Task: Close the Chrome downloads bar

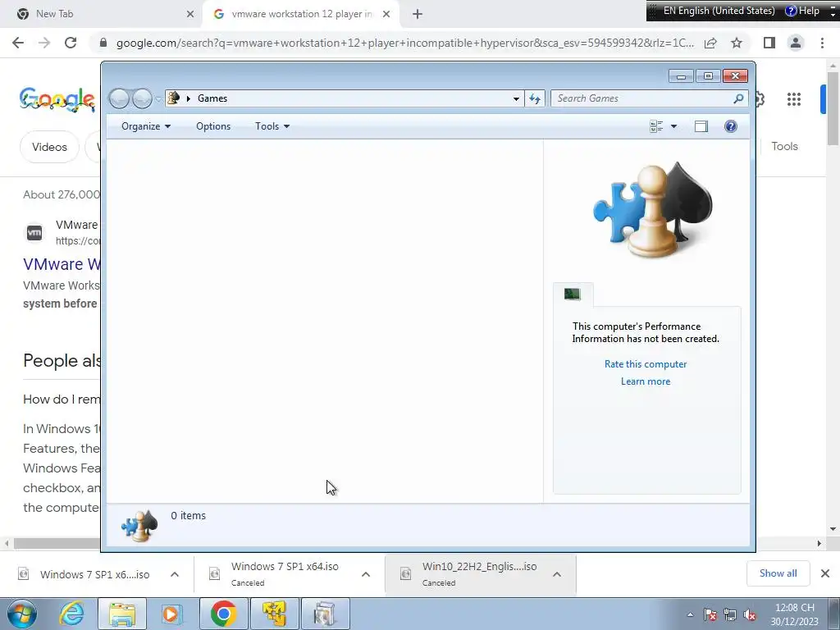Action: [x=825, y=573]
